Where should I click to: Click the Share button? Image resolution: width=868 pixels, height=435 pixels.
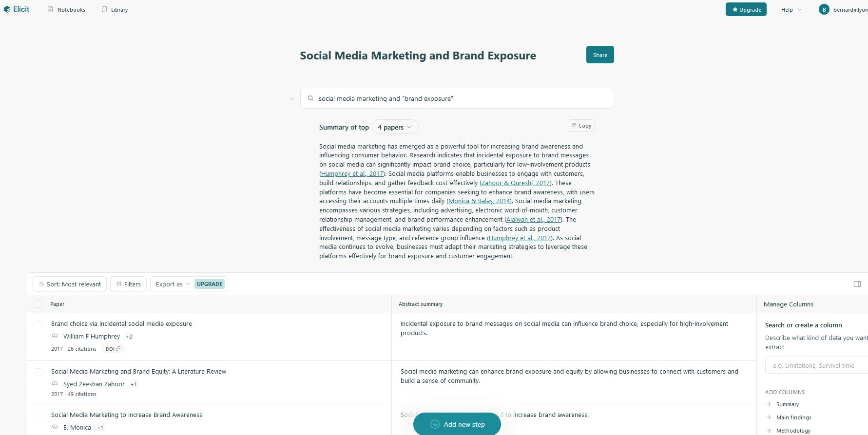click(x=600, y=55)
